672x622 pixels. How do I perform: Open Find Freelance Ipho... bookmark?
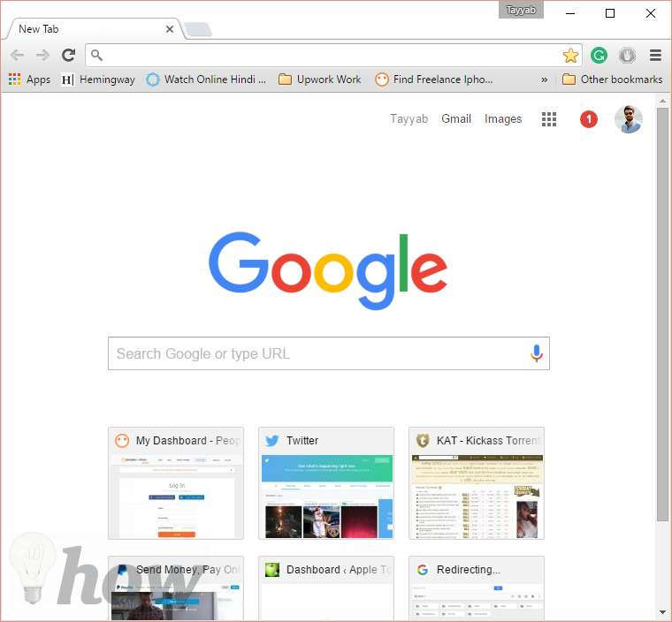[434, 80]
